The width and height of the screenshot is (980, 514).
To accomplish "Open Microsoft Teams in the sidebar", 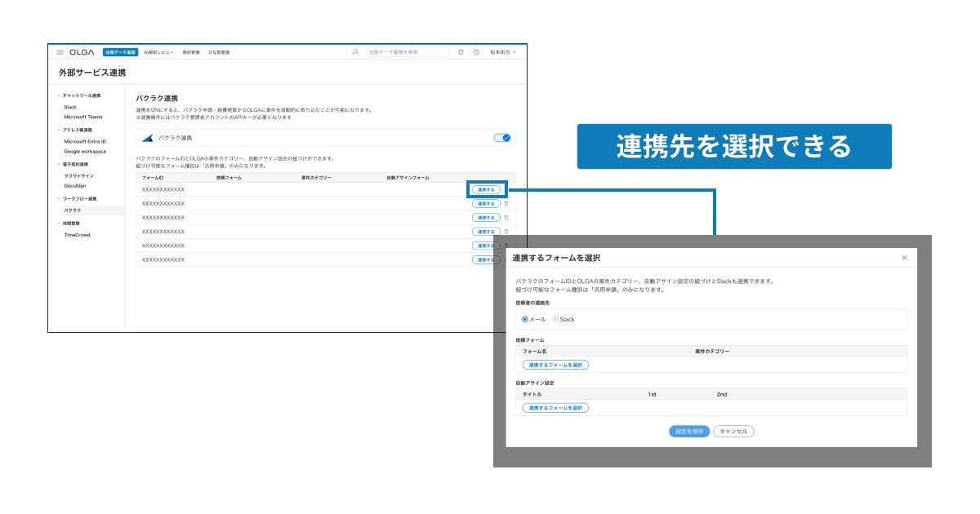I will pos(83,117).
